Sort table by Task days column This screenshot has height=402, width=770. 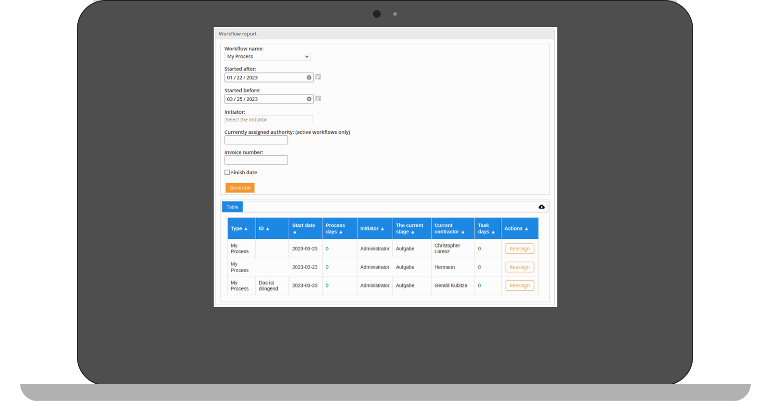point(486,228)
